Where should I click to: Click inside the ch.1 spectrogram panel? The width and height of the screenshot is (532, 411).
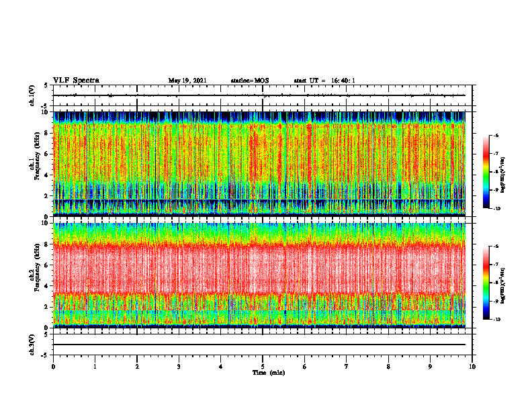259,164
